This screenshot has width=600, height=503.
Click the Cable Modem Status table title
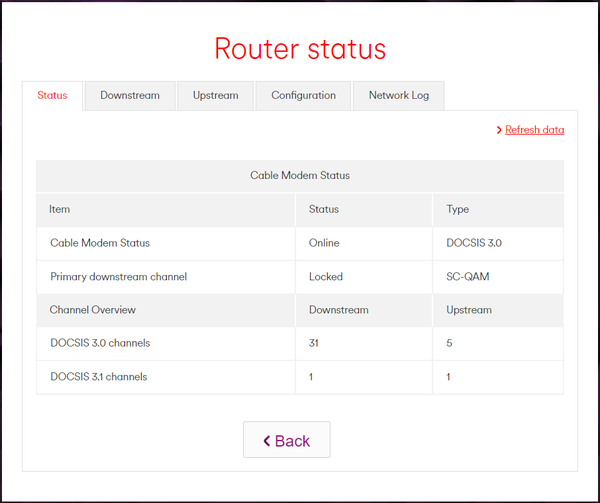click(300, 175)
